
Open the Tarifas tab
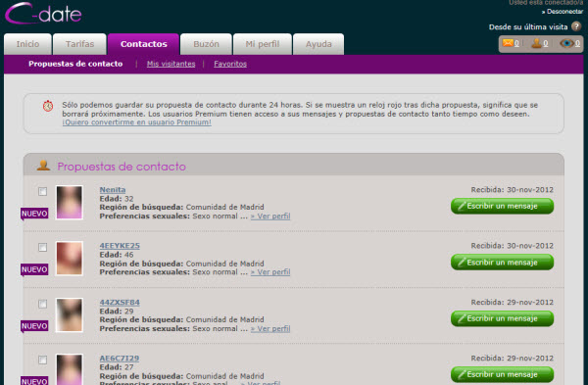pos(79,44)
